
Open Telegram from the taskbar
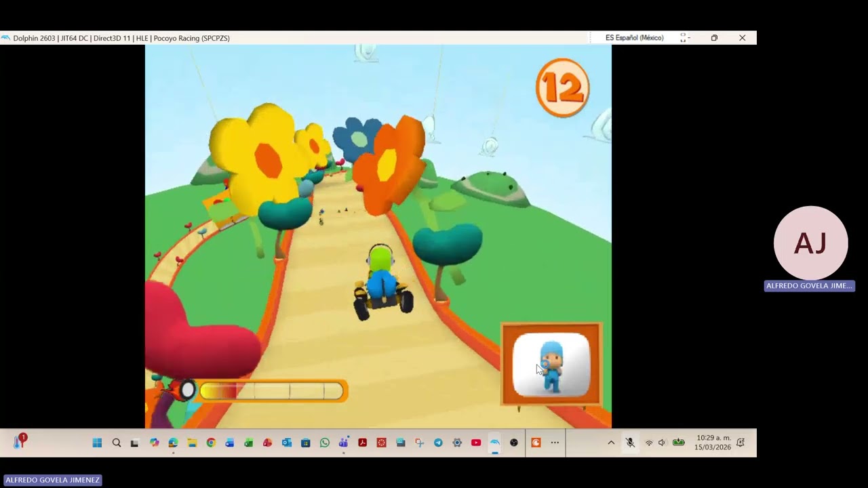click(x=438, y=443)
